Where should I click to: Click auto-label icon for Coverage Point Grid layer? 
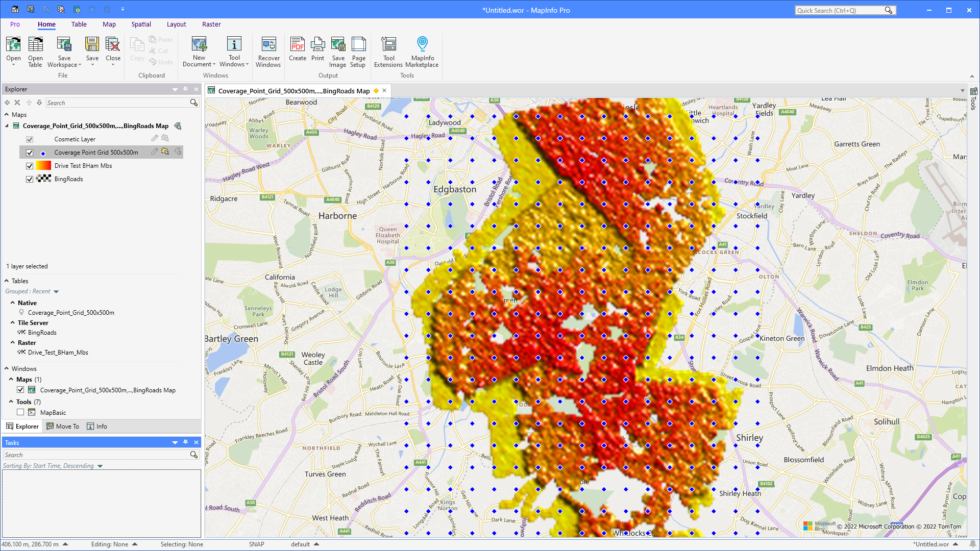[x=178, y=152]
